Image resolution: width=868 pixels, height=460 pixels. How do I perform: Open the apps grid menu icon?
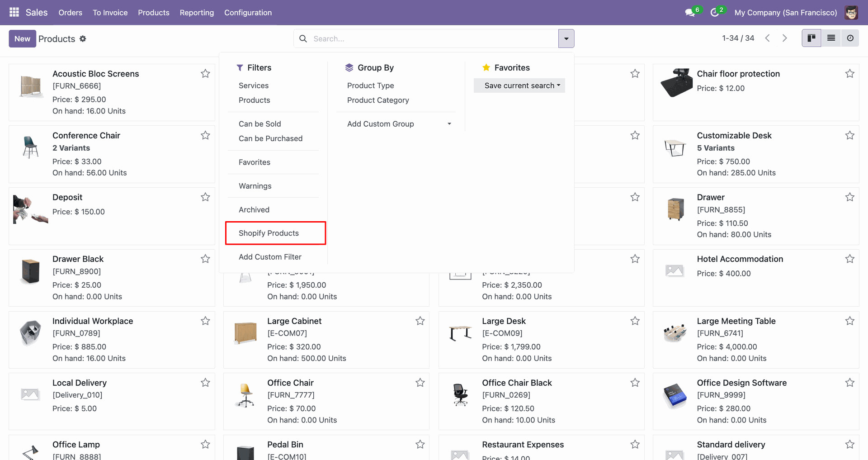pos(14,12)
